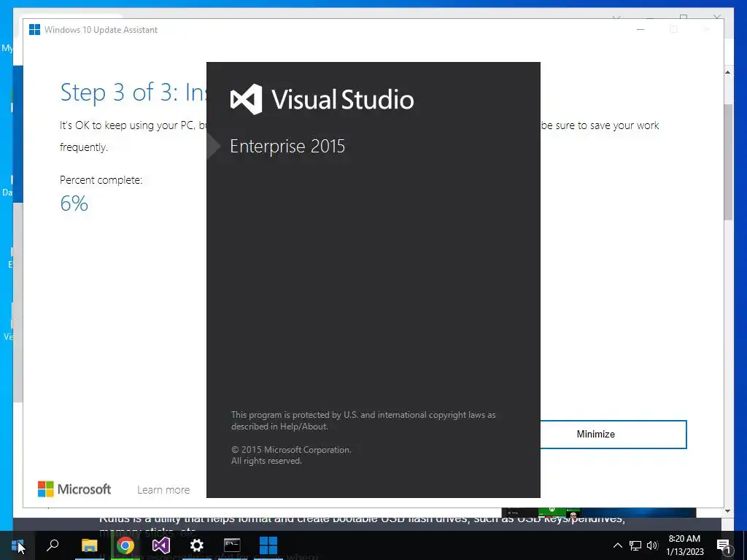Click copyright 2015 Microsoft Corporation text
This screenshot has width=747, height=560.
click(x=291, y=449)
